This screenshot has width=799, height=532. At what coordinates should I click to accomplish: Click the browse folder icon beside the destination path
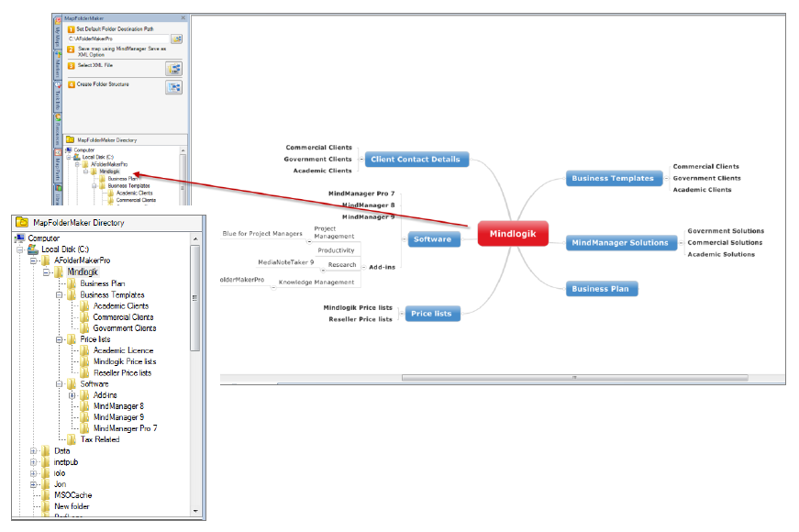pyautogui.click(x=176, y=39)
